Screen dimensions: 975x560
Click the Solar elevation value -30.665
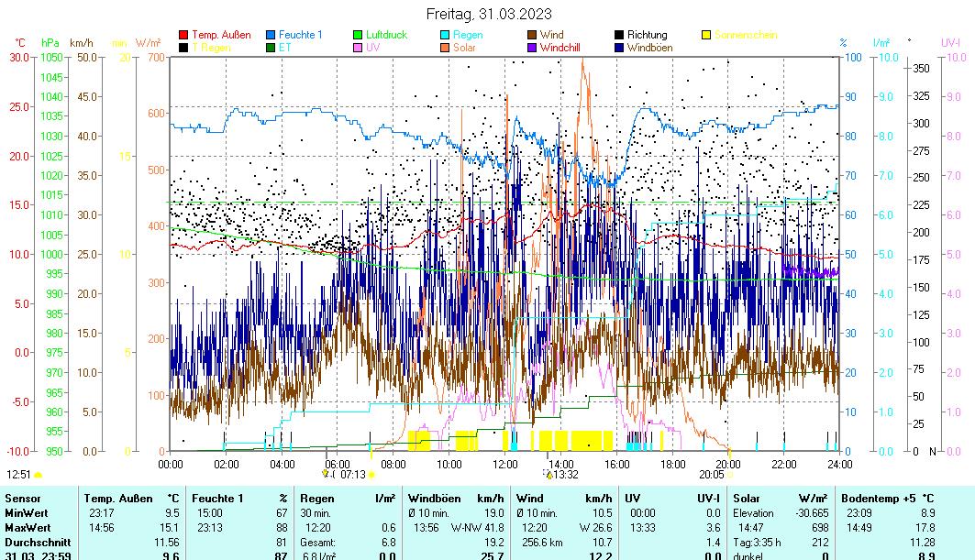click(812, 513)
